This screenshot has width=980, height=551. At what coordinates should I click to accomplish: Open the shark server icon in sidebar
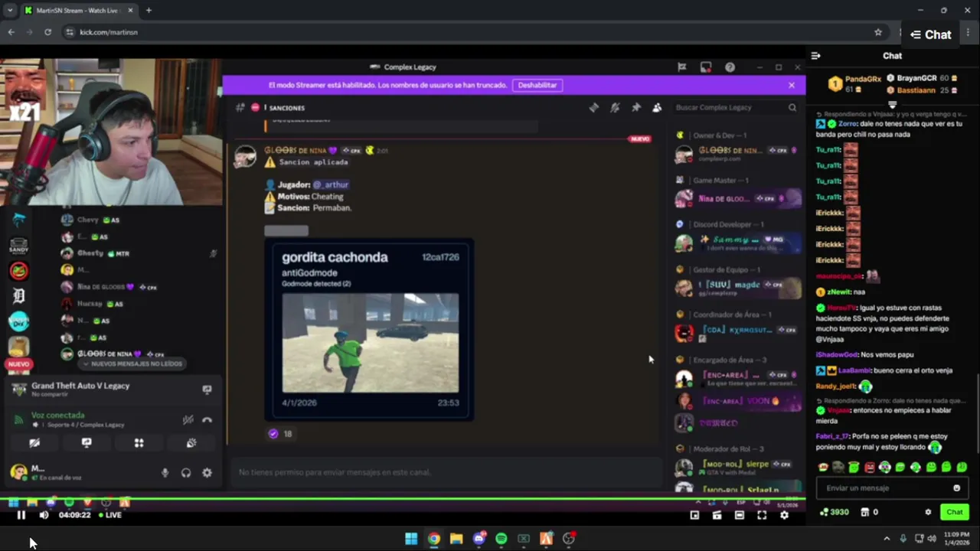[x=18, y=220]
